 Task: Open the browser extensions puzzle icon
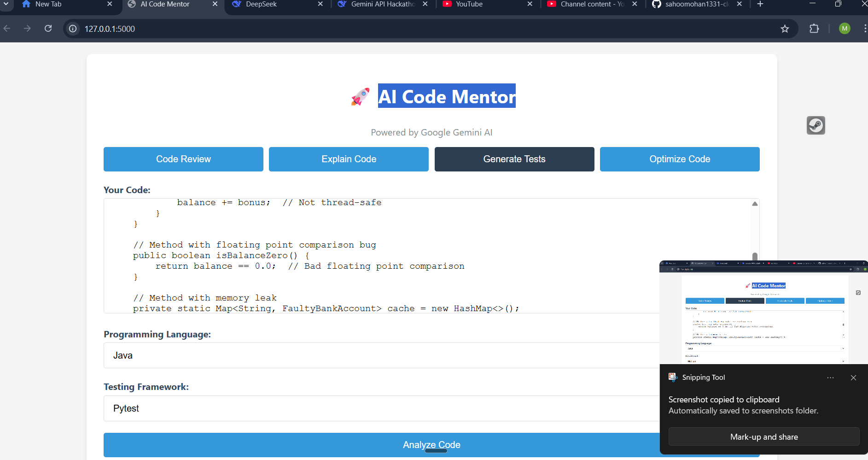click(814, 29)
